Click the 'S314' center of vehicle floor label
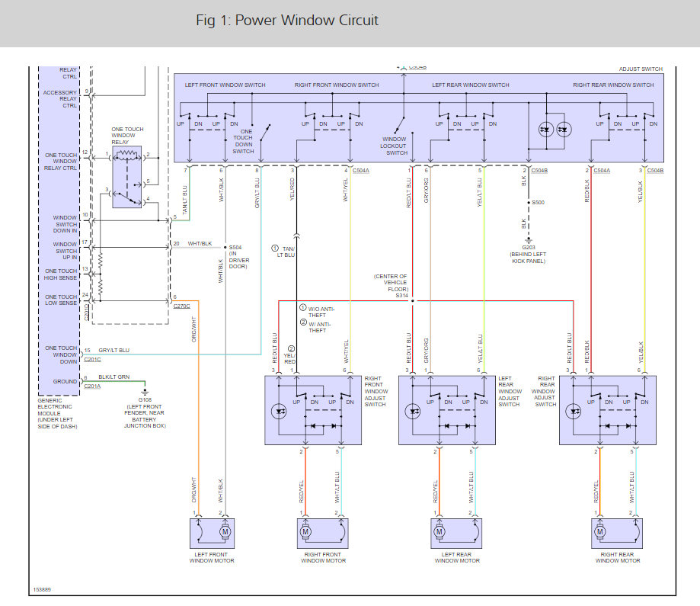Screen dimensions: 700x606 click(x=401, y=296)
